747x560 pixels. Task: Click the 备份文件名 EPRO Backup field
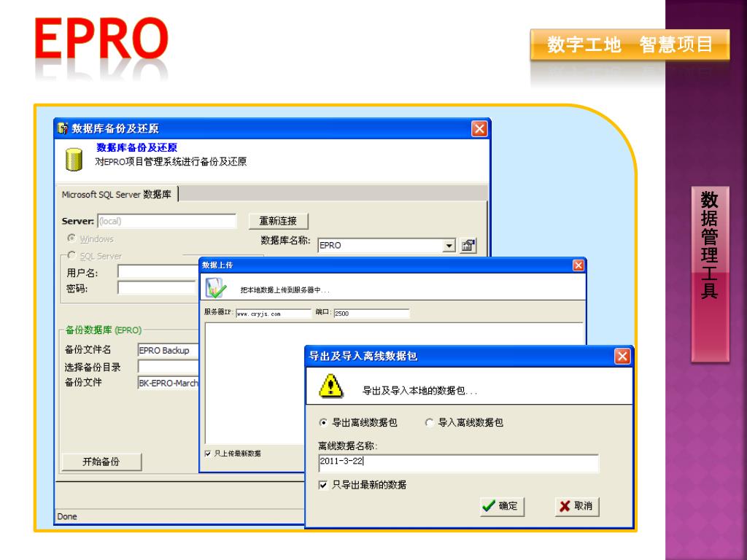(x=169, y=350)
